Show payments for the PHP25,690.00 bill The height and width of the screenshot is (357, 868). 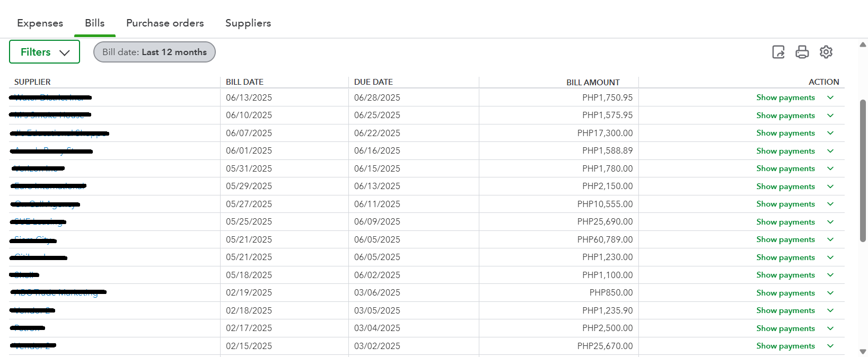(785, 222)
